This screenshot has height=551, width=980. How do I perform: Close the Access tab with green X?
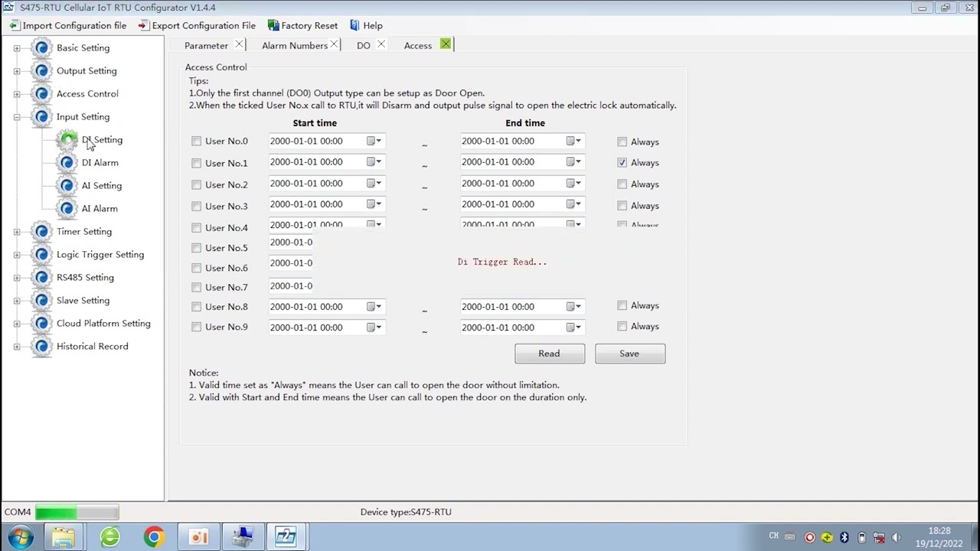(446, 44)
